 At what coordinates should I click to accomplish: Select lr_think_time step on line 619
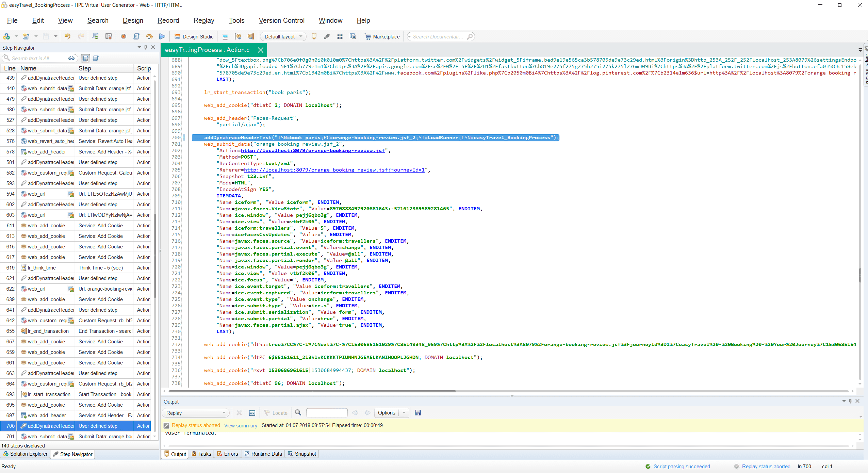tap(76, 268)
